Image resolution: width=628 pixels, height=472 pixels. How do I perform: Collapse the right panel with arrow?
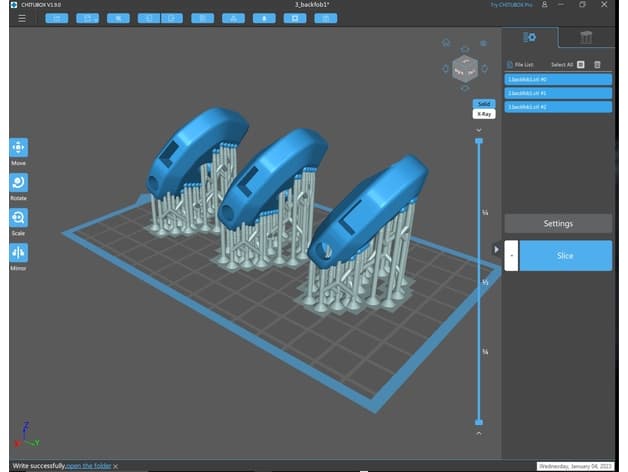(x=496, y=249)
